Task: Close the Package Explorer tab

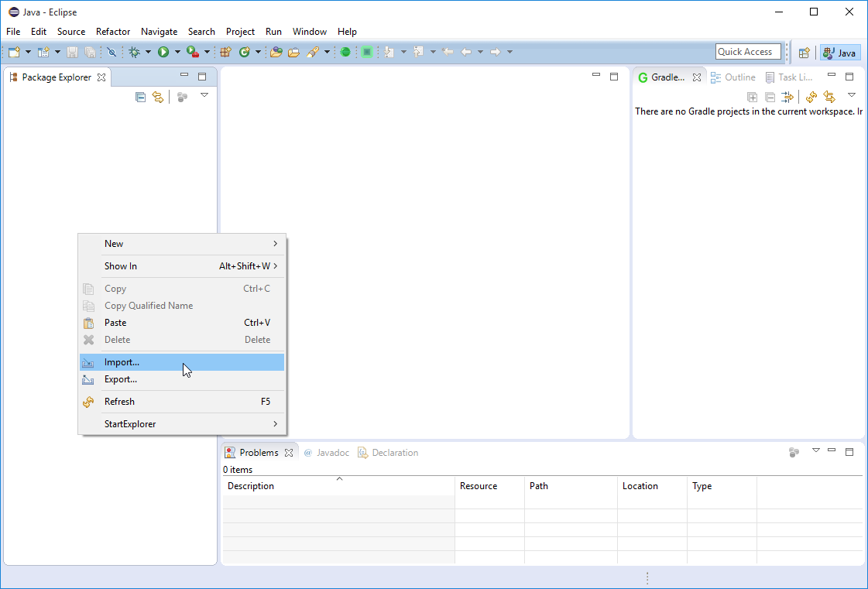Action: 101,77
